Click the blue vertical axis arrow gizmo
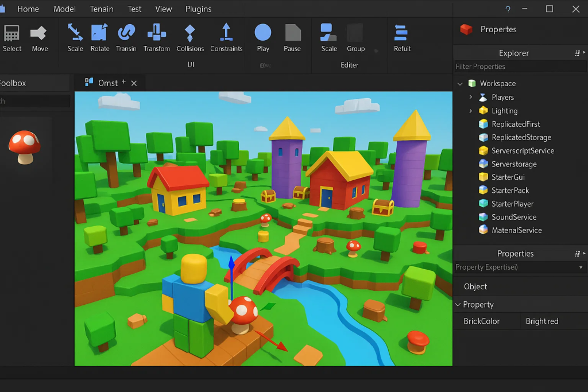 pyautogui.click(x=231, y=277)
